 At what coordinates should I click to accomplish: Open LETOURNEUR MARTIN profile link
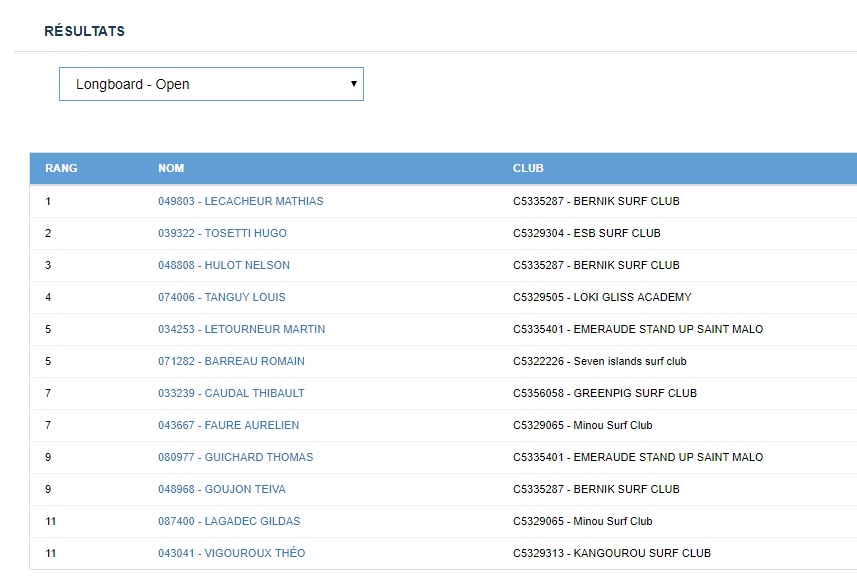point(241,329)
